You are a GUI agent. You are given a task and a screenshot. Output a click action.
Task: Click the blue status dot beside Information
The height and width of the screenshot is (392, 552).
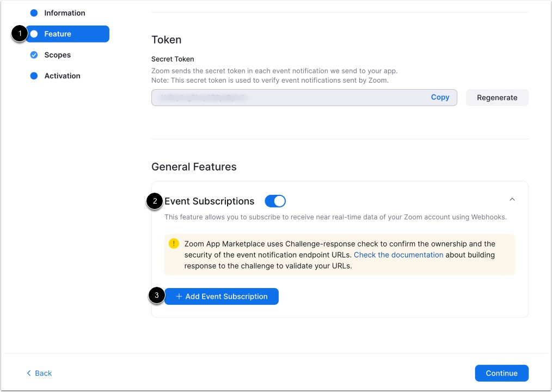34,13
